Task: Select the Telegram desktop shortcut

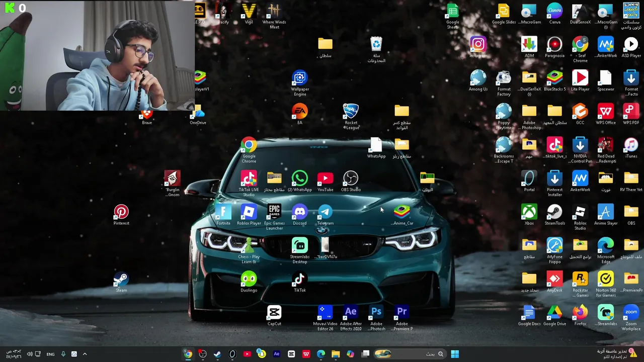Action: (x=325, y=215)
